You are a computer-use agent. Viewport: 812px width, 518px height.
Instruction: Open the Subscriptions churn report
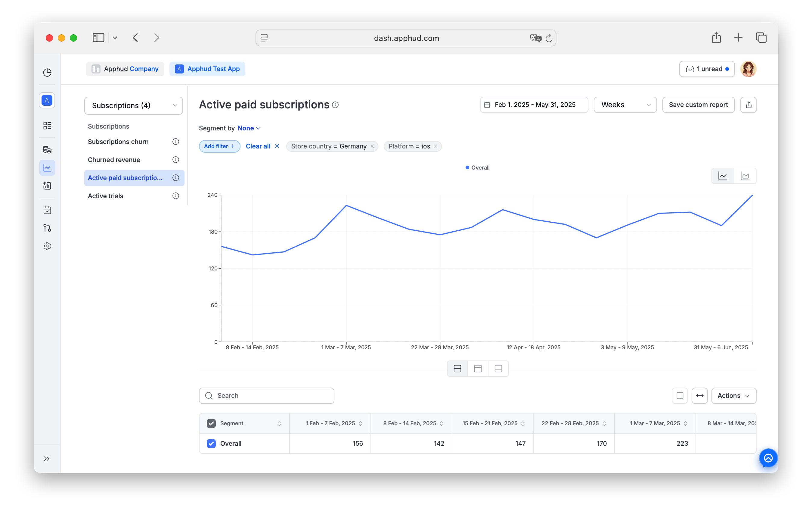tap(118, 142)
